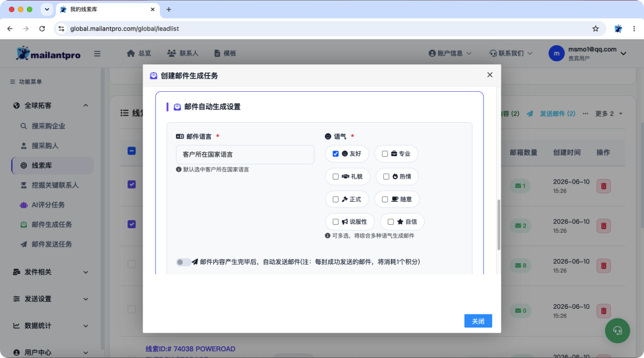Check the 随意 tone checkbox
Image resolution: width=644 pixels, height=358 pixels.
pyautogui.click(x=385, y=199)
